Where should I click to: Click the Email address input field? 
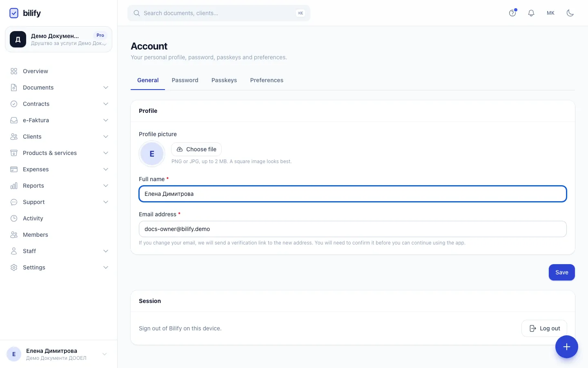353,229
